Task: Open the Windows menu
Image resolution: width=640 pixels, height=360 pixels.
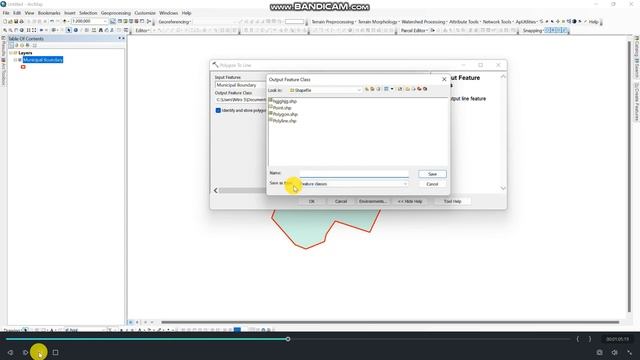Action: tap(169, 13)
